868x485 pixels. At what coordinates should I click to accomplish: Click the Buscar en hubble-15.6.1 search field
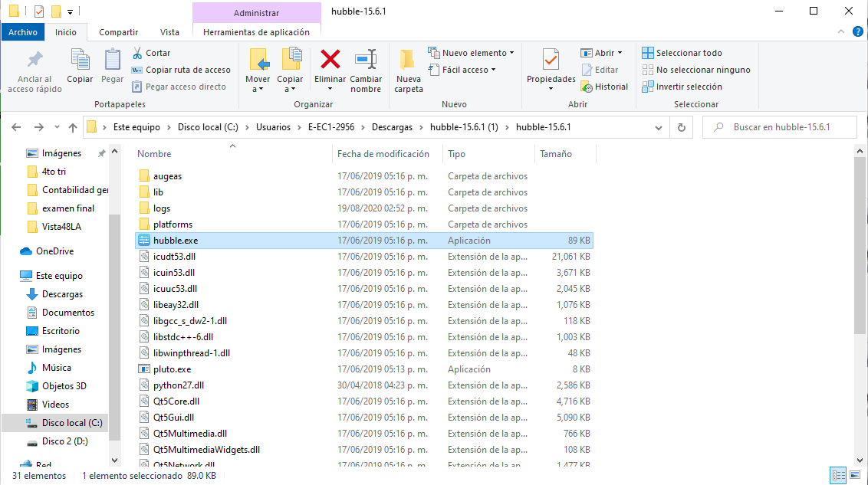point(780,127)
